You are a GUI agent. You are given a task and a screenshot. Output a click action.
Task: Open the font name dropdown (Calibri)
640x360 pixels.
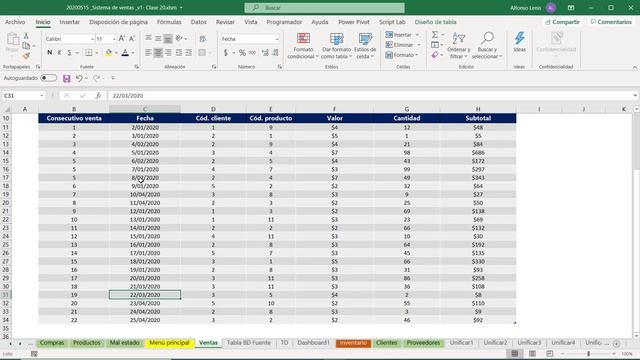click(x=92, y=39)
